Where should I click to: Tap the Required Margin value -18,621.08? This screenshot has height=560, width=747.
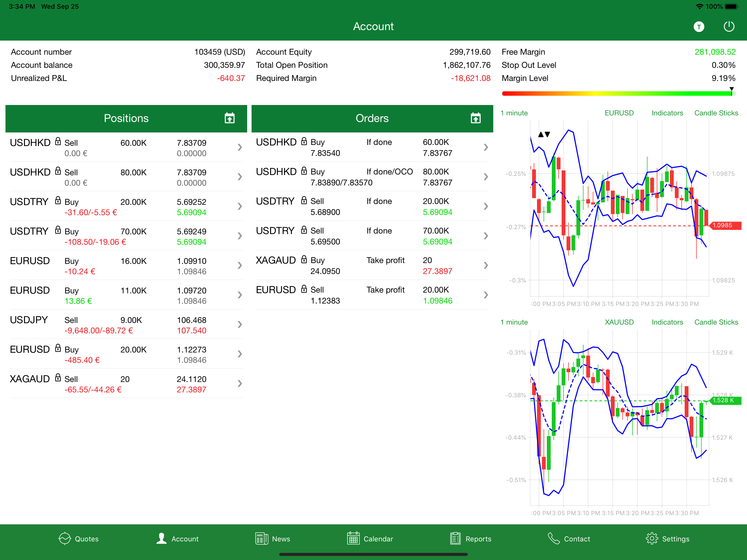pyautogui.click(x=470, y=78)
